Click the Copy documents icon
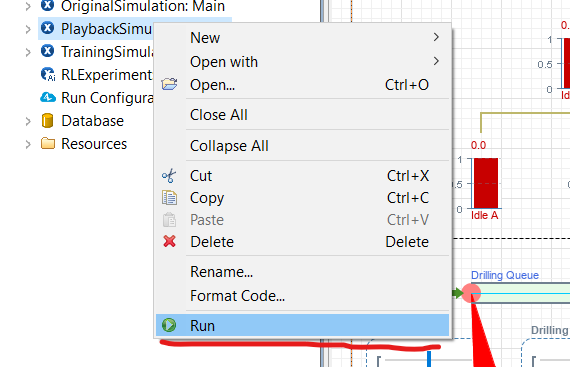 [x=169, y=198]
